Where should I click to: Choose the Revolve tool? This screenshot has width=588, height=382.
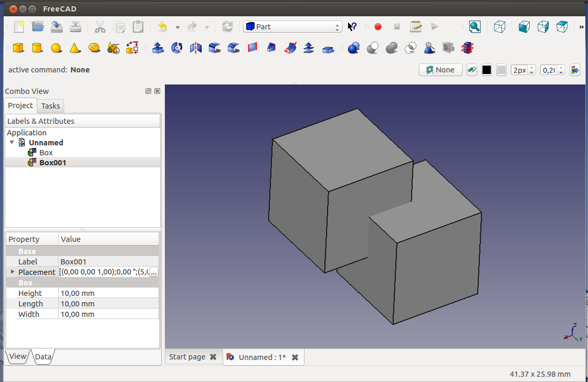tap(177, 48)
